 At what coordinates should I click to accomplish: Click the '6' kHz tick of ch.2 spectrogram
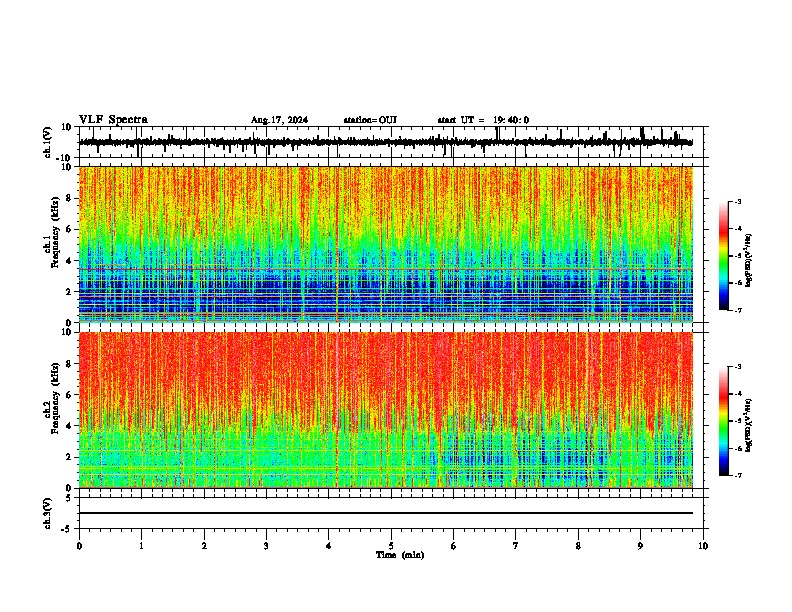[69, 395]
